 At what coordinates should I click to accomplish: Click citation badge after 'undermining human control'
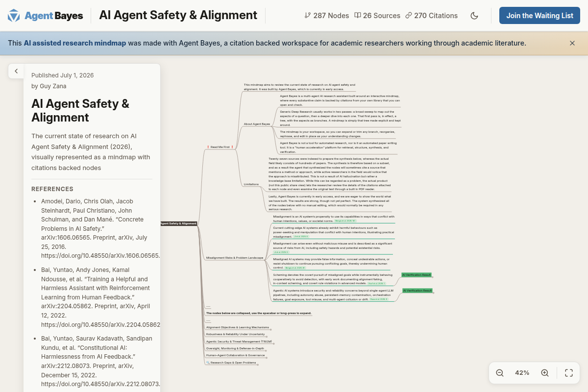(x=295, y=268)
